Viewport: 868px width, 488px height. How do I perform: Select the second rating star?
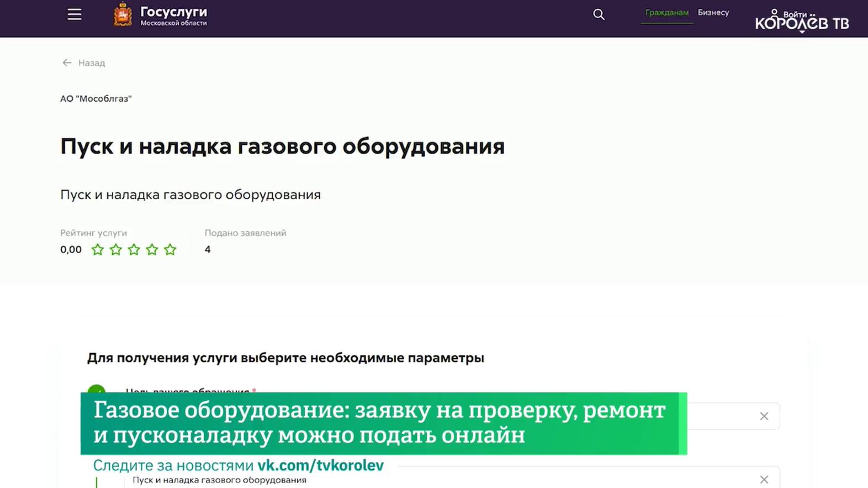pyautogui.click(x=116, y=249)
